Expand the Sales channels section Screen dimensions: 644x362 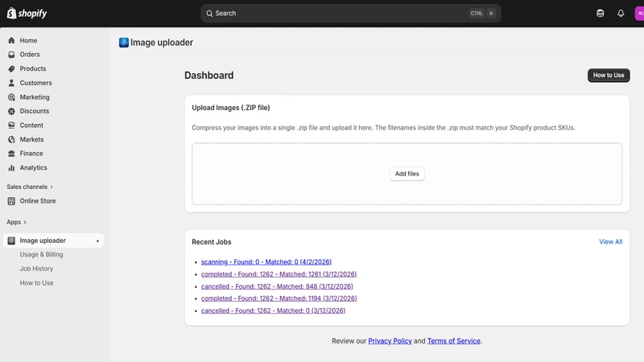(x=30, y=187)
